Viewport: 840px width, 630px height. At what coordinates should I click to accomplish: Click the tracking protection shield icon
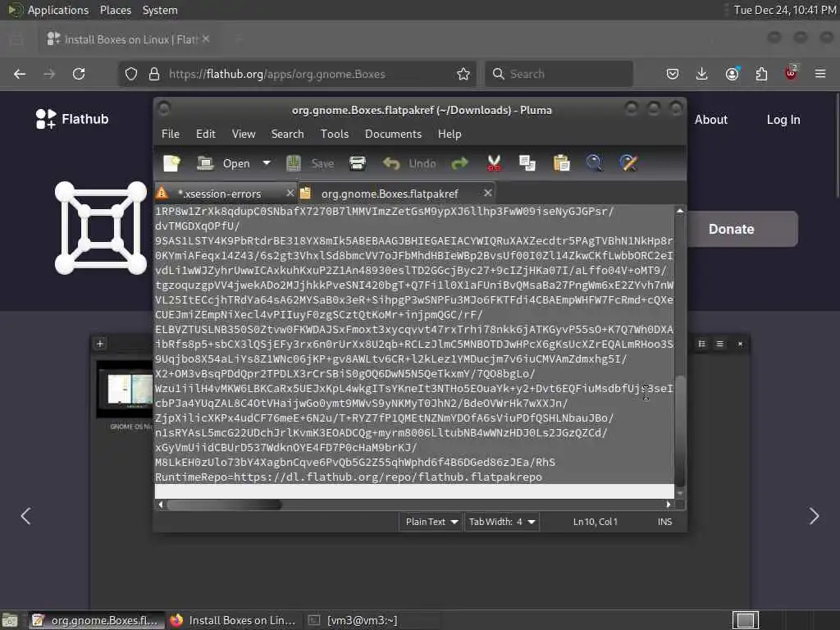[x=131, y=74]
